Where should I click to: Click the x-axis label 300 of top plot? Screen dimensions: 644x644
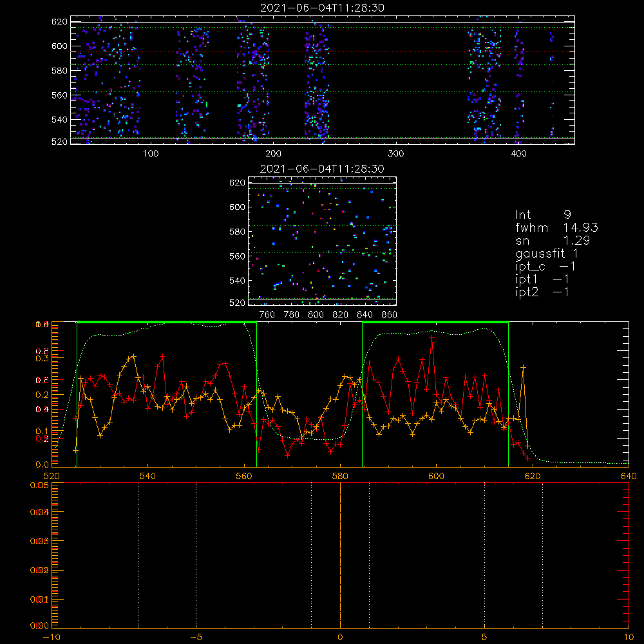396,154
